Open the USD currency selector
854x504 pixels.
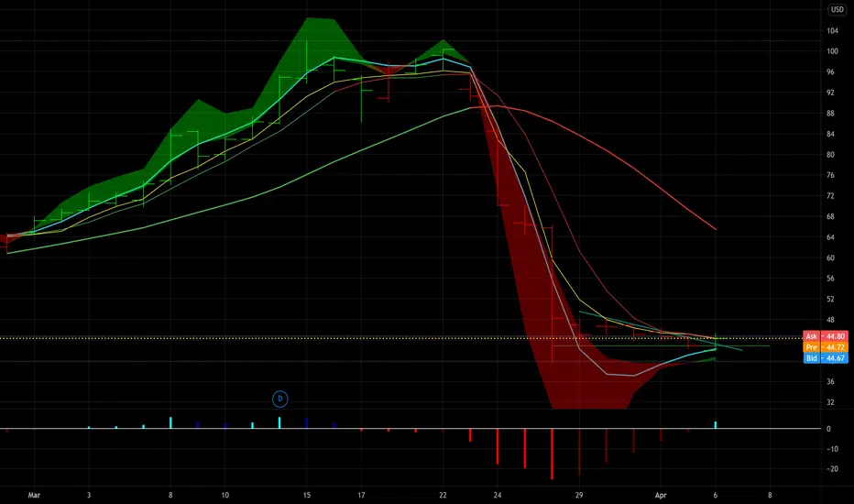tap(837, 9)
